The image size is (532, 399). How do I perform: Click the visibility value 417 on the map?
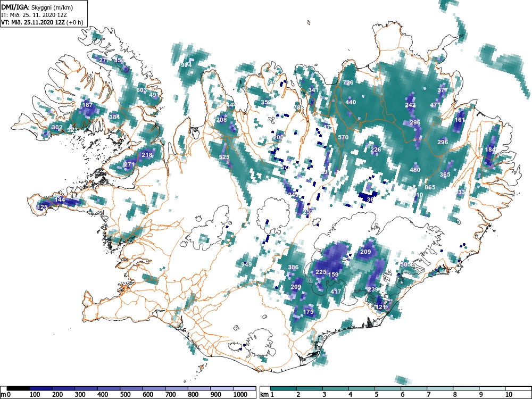(336, 291)
